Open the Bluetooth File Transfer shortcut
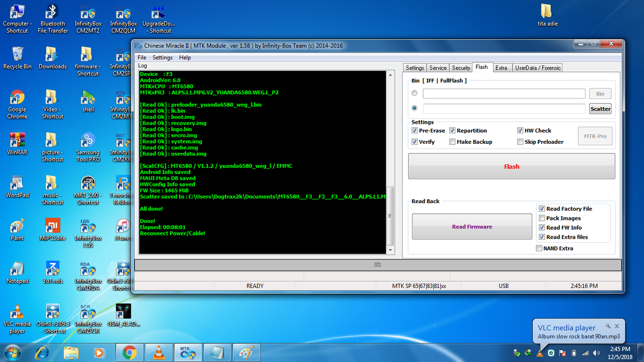This screenshot has height=362, width=644. click(x=53, y=19)
